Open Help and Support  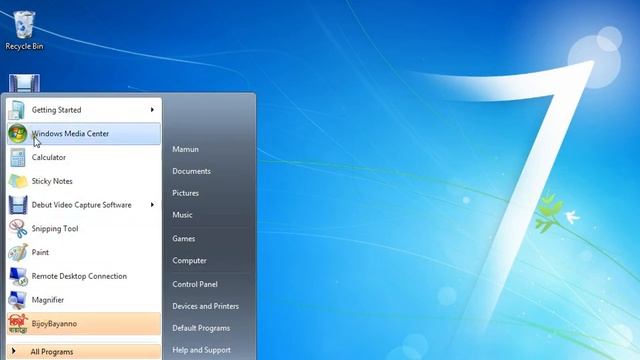(202, 350)
